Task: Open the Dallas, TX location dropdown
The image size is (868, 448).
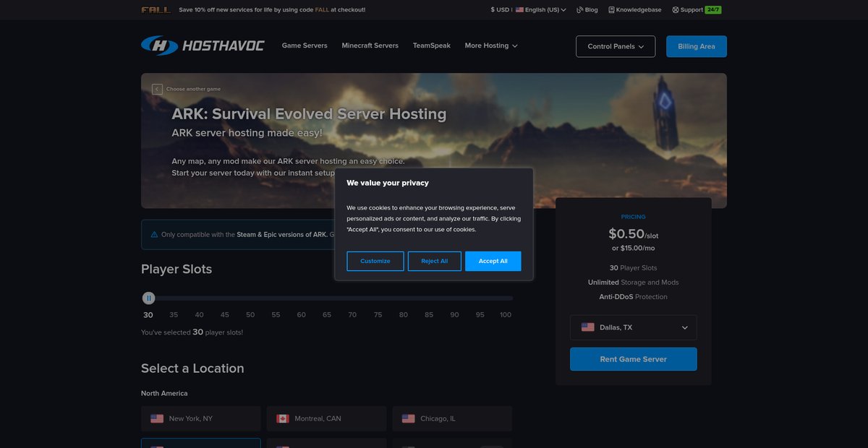Action: click(x=634, y=327)
